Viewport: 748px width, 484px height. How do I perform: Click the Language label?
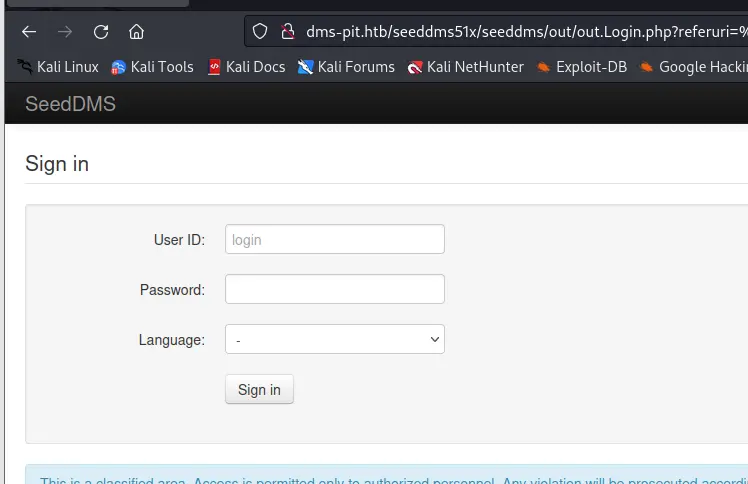click(172, 340)
